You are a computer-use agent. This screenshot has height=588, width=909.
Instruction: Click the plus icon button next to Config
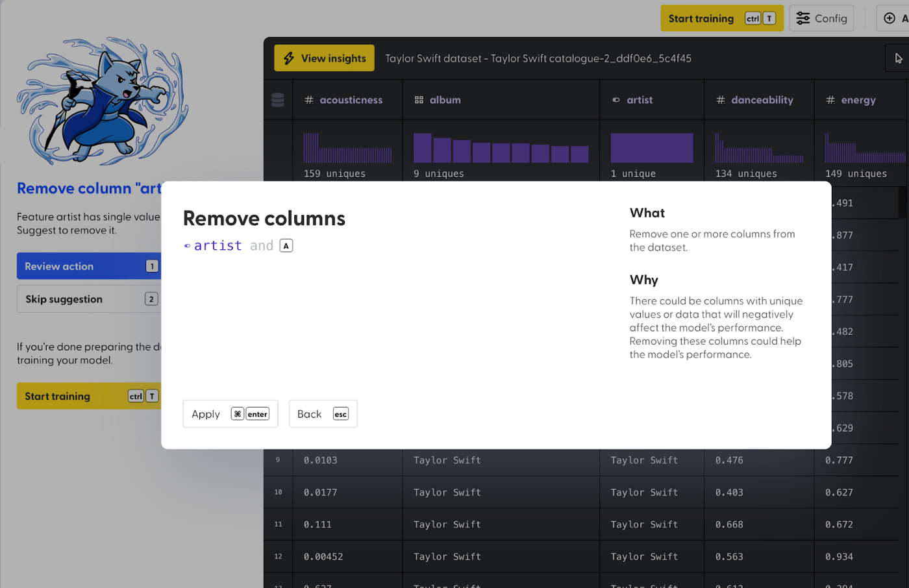893,18
